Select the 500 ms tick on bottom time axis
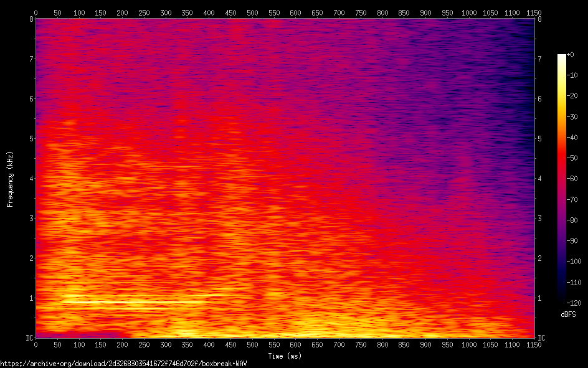The height and width of the screenshot is (368, 588). coord(252,344)
